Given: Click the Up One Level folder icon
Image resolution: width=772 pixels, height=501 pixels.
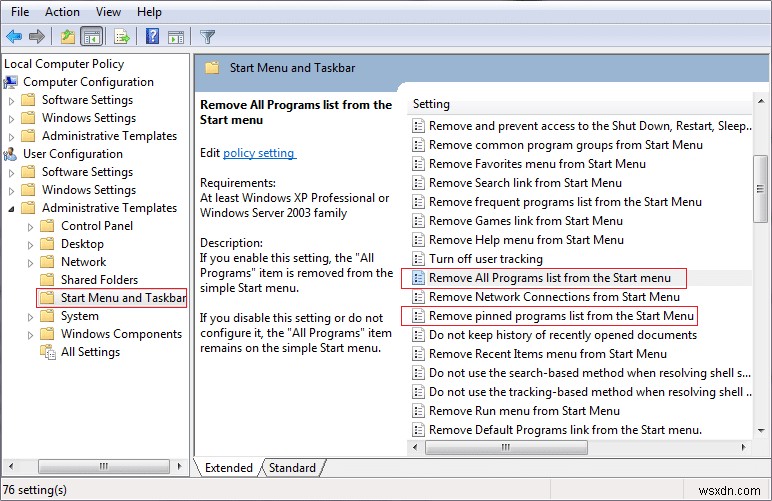Looking at the screenshot, I should point(67,36).
